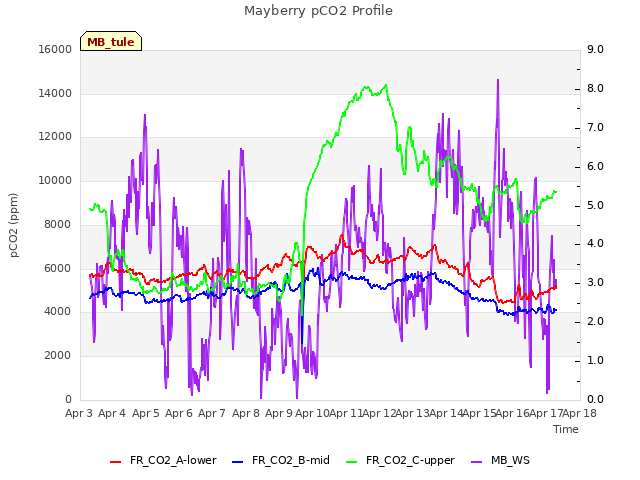Click the MB_tule label tag
Image resolution: width=640 pixels, height=480 pixels.
pos(111,41)
